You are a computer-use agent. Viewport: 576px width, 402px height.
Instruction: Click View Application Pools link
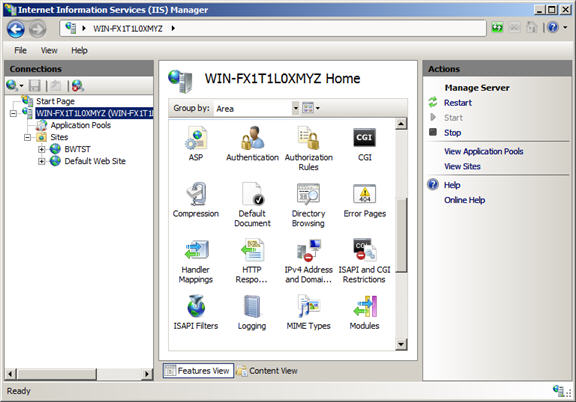483,151
